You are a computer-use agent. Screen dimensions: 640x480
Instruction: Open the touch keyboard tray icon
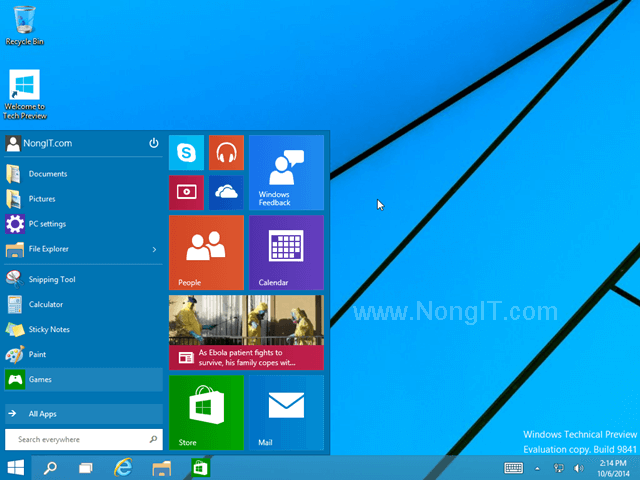(513, 468)
